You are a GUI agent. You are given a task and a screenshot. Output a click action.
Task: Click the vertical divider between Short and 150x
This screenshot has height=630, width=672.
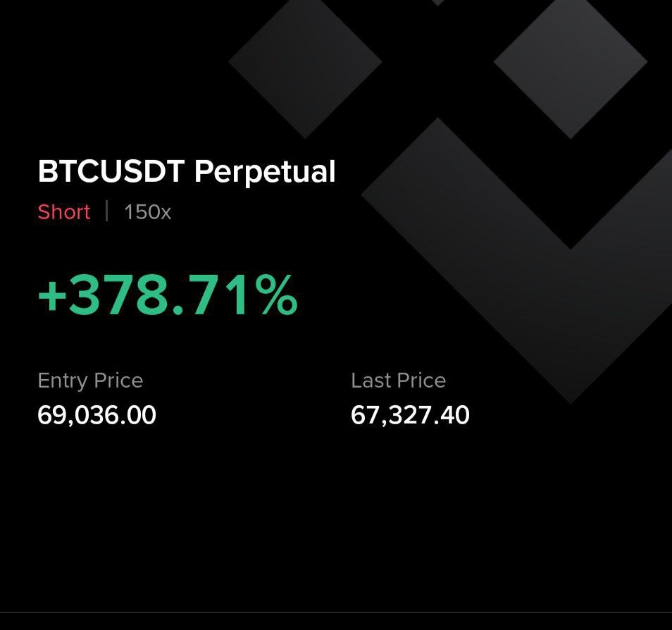click(x=107, y=211)
